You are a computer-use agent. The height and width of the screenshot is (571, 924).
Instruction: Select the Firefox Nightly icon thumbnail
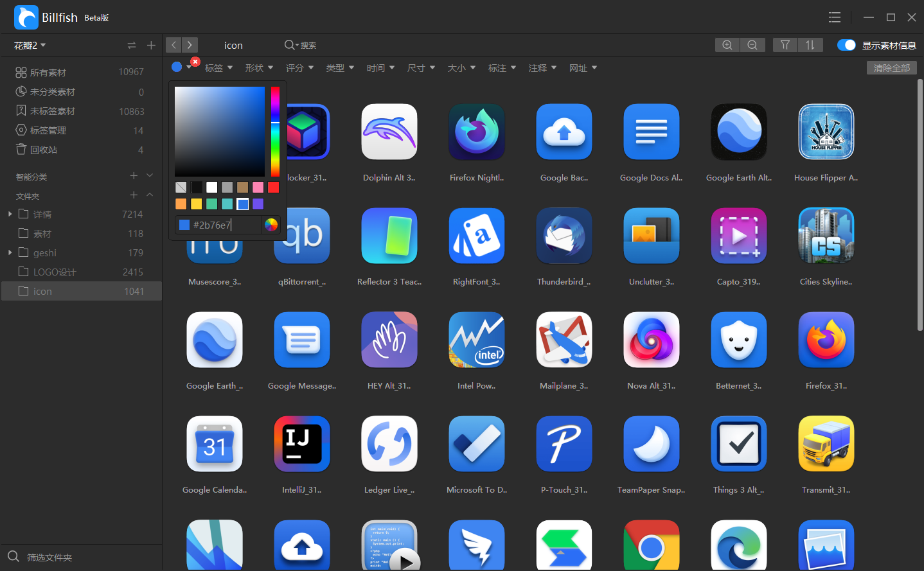coord(477,132)
